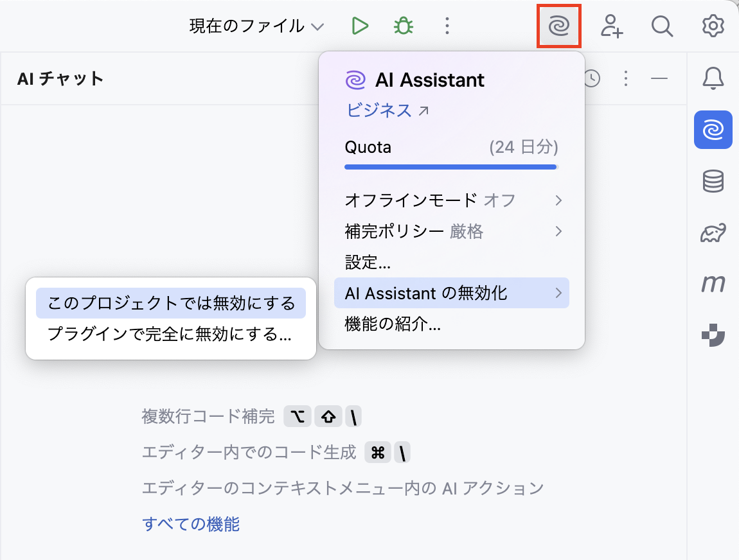The width and height of the screenshot is (739, 560).
Task: Click the Quota (24 日分) remaining label
Action: [523, 147]
